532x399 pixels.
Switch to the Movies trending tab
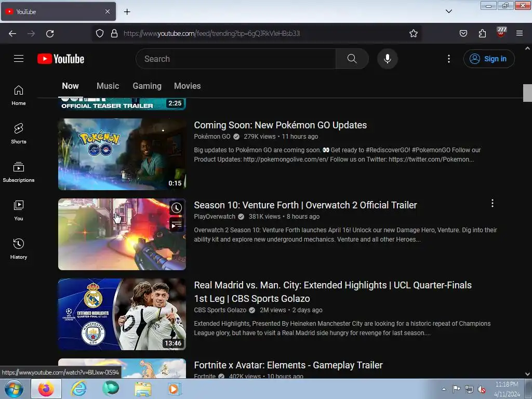pyautogui.click(x=187, y=86)
